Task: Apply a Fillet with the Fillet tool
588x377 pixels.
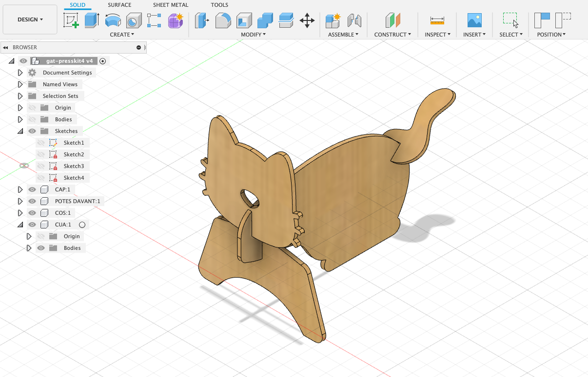Action: tap(223, 20)
